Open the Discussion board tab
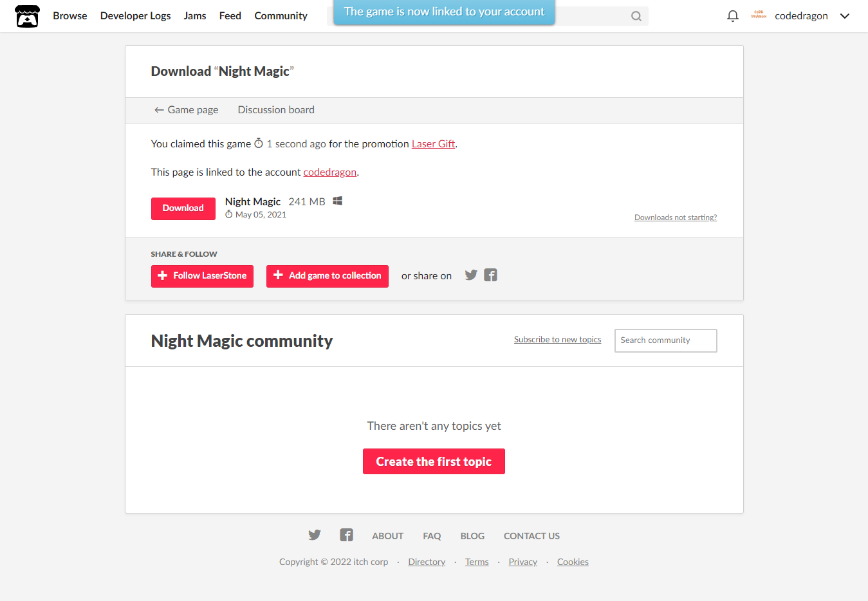This screenshot has height=601, width=868. [x=276, y=110]
